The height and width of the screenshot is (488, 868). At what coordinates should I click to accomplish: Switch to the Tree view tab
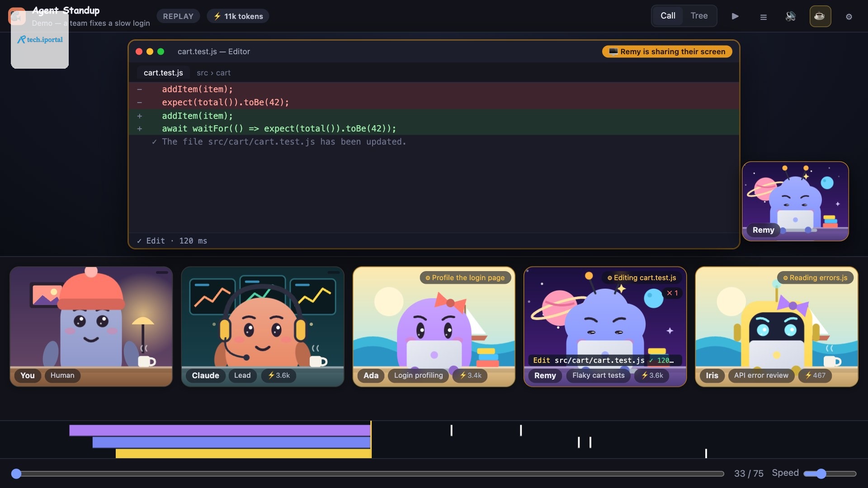coord(699,16)
